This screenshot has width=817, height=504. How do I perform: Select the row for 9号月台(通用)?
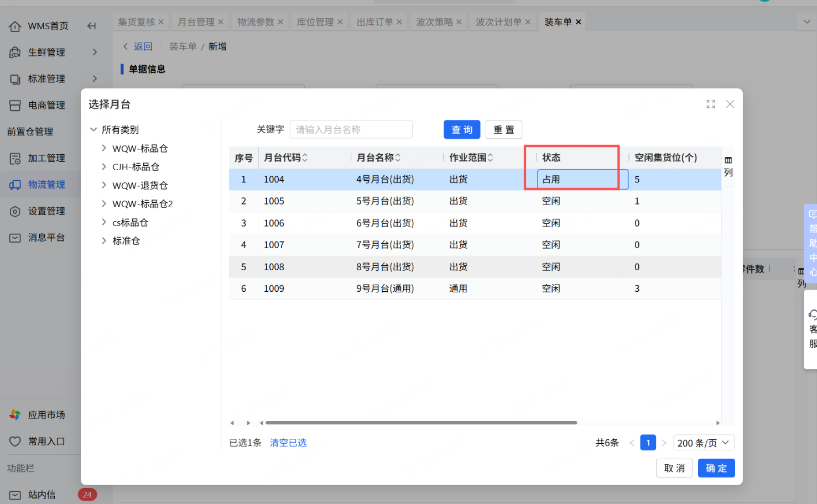(x=385, y=288)
